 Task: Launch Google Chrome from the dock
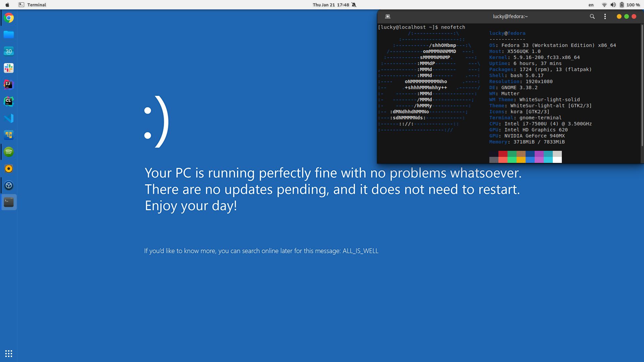click(x=9, y=18)
